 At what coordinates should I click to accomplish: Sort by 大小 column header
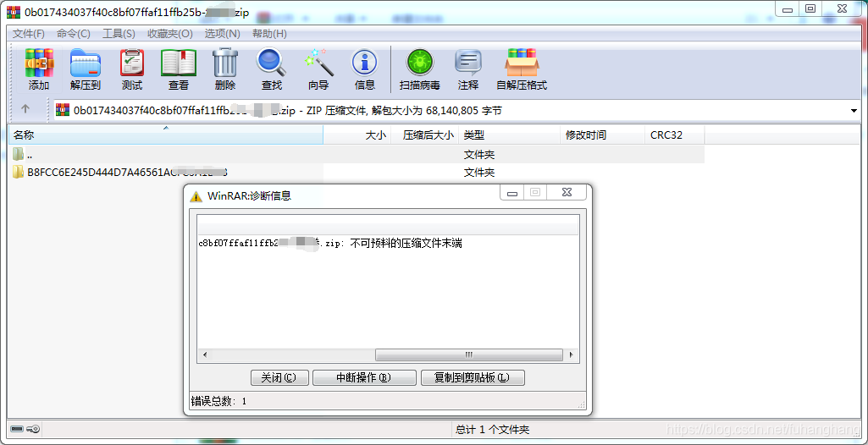357,135
